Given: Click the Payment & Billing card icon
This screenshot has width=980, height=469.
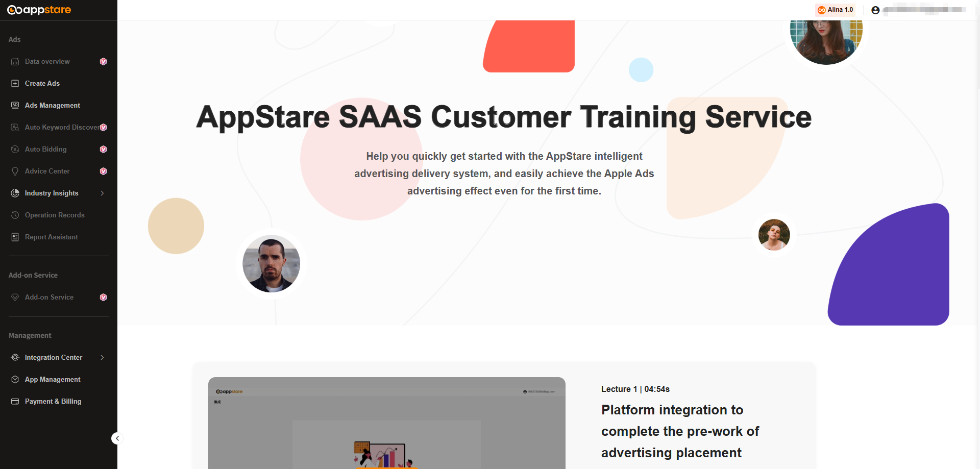Looking at the screenshot, I should point(15,402).
